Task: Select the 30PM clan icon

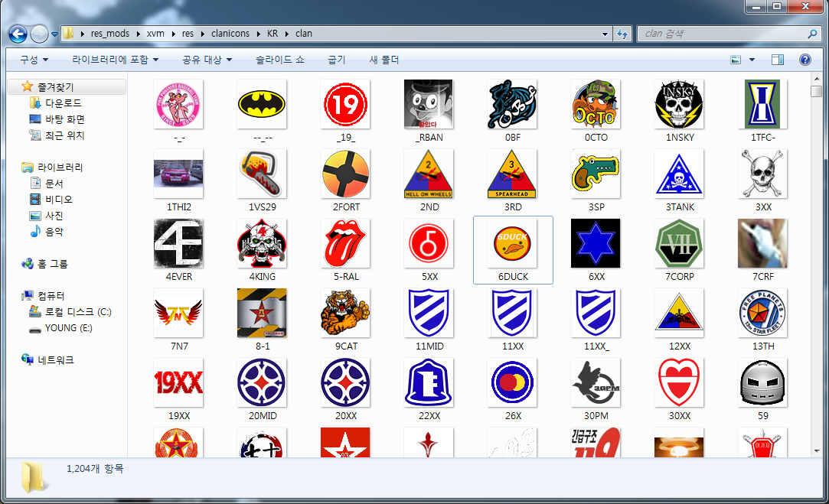Action: click(596, 382)
